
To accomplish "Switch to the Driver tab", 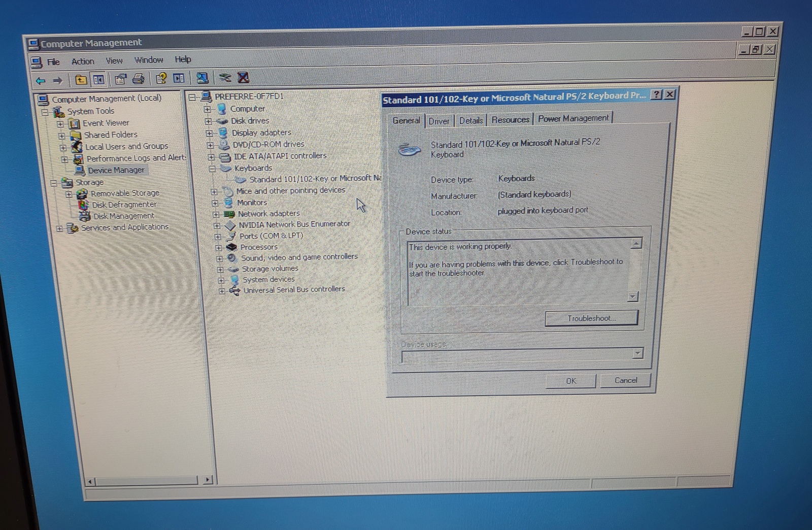I will 438,121.
